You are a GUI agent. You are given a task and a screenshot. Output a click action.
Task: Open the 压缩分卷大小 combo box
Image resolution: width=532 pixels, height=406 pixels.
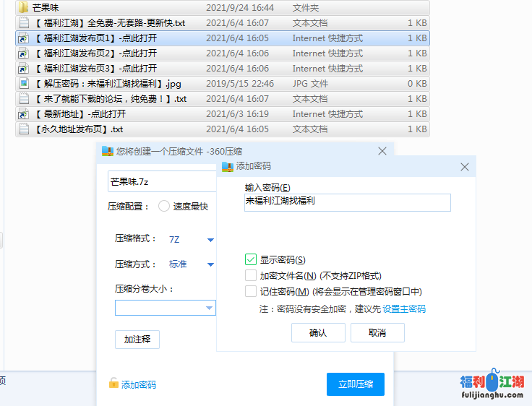tap(210, 308)
